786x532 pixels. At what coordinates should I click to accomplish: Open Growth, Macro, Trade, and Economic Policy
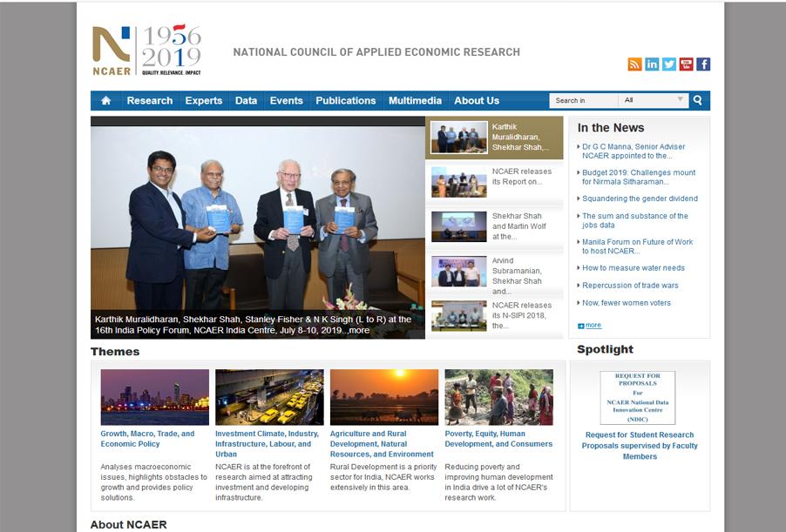[x=147, y=439]
